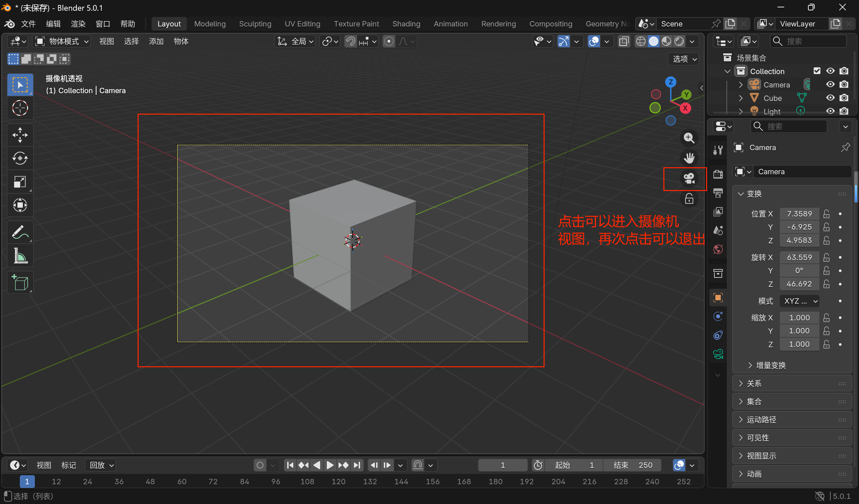Open the 渲染 menu

(78, 24)
